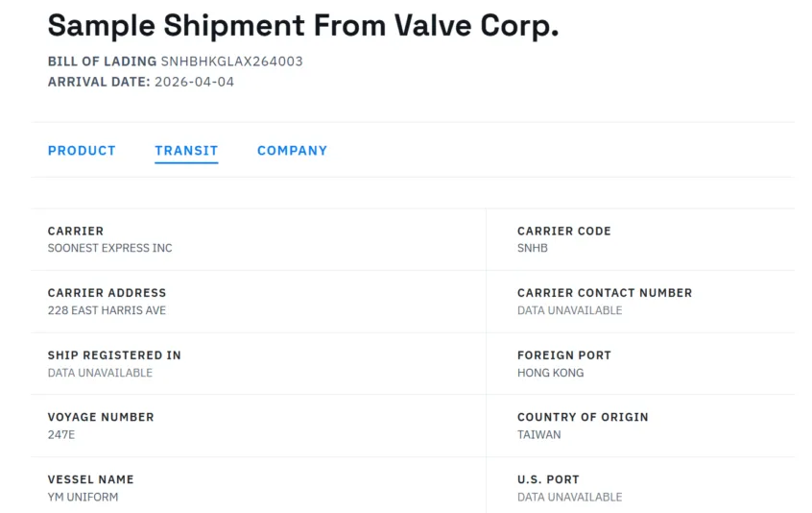Screen dimensions: 812x513
Task: Click the VOYAGE NUMBER label
Action: 101,417
